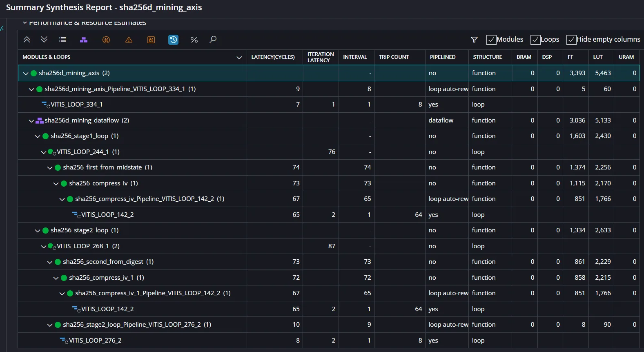The image size is (644, 352).
Task: Collapse sha256d_mining_axis_Pipeline_VITIS_LOOP_334_1 row
Action: tap(31, 89)
